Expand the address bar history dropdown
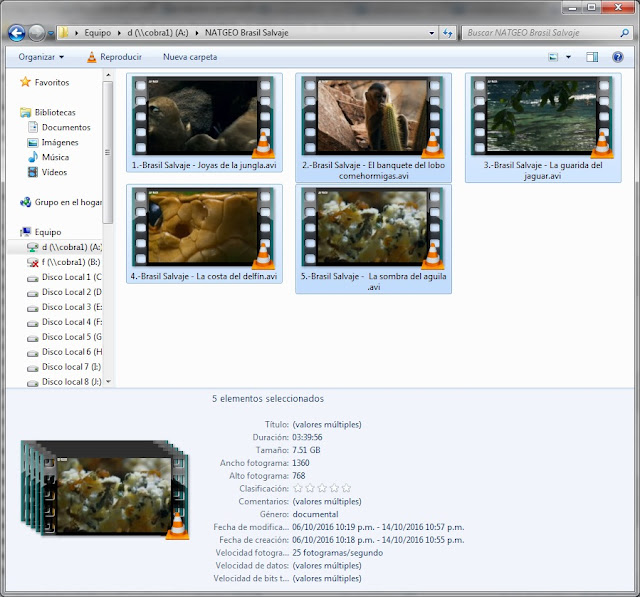Image resolution: width=640 pixels, height=597 pixels. (x=432, y=33)
